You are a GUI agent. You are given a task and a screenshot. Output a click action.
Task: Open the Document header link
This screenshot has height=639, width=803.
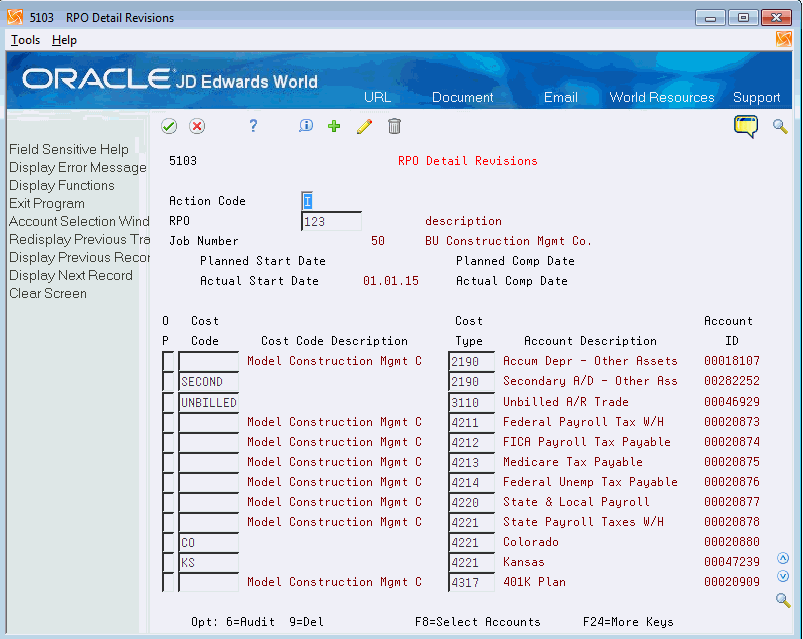462,97
